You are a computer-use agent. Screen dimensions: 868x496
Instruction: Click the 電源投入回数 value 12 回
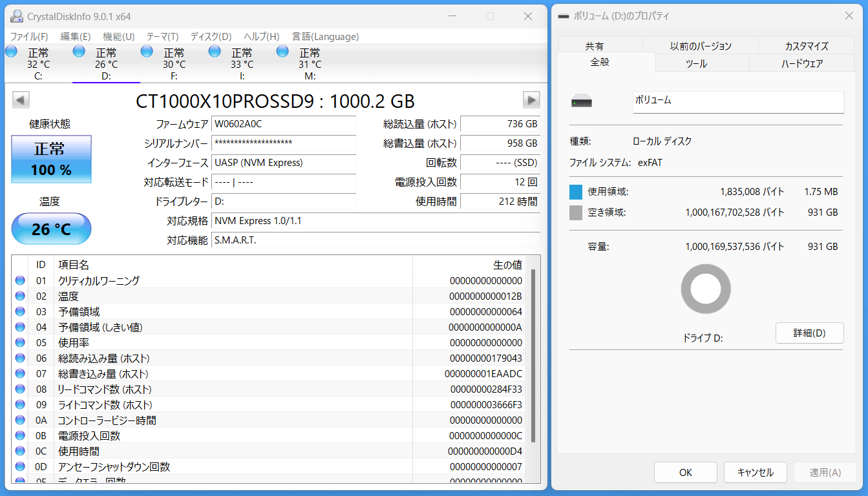(500, 182)
